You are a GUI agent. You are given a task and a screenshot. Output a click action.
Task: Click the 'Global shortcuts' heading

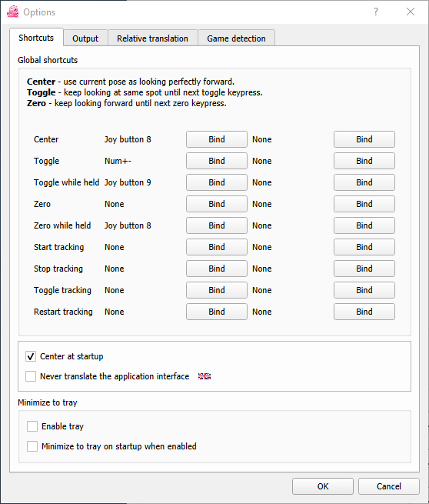tap(48, 60)
